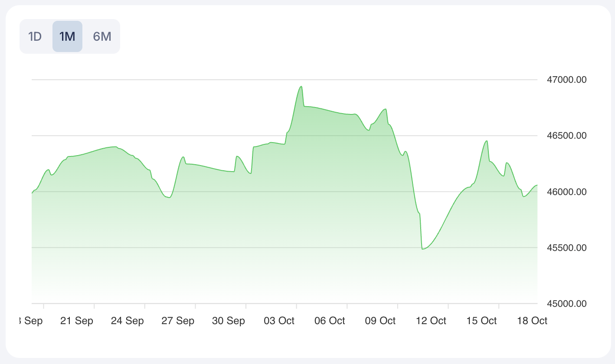Switch to the 1D time range
The height and width of the screenshot is (364, 615).
35,36
